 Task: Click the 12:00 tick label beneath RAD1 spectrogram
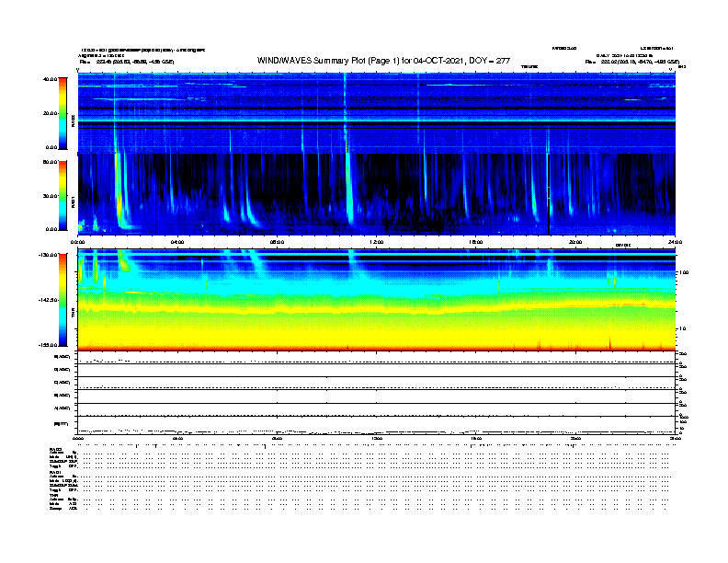pos(377,242)
